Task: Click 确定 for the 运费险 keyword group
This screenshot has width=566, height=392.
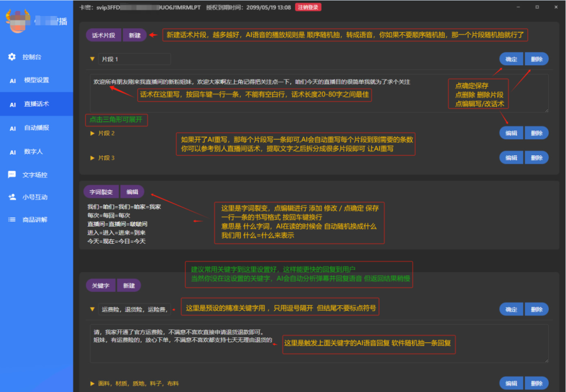Action: 511,309
